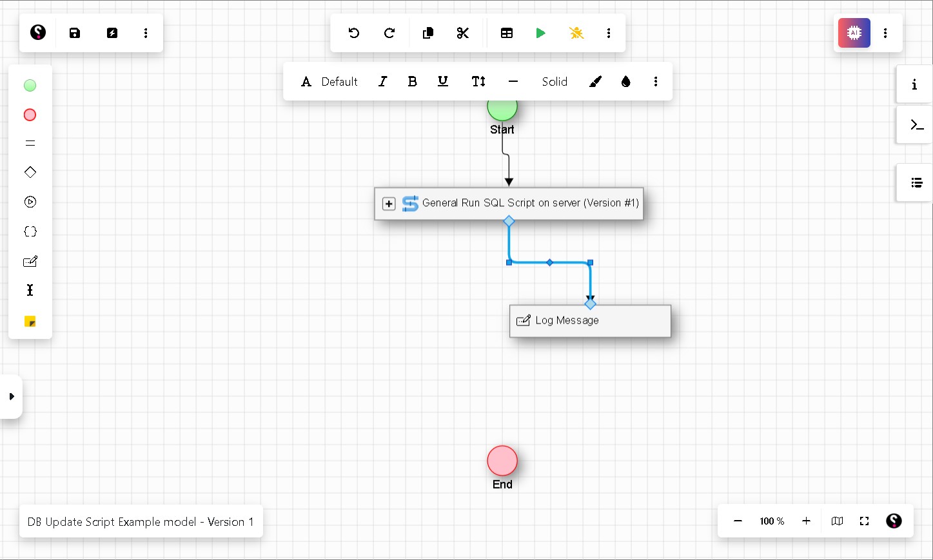Save the model with floppy disk icon
The image size is (933, 560).
pyautogui.click(x=75, y=33)
